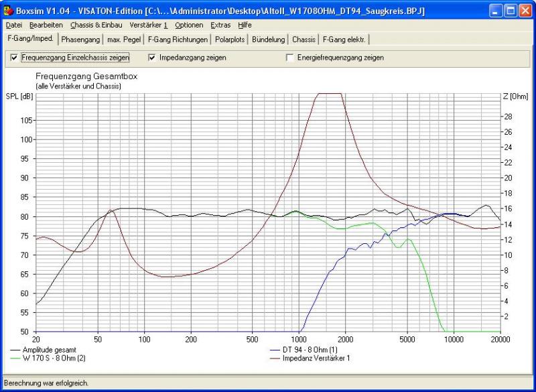Disable the Impedanzgang zeigen checkbox
Screen dimensions: 536x392
(152, 58)
